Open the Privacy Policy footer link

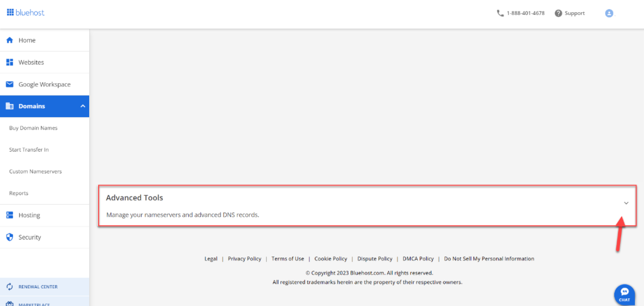245,259
